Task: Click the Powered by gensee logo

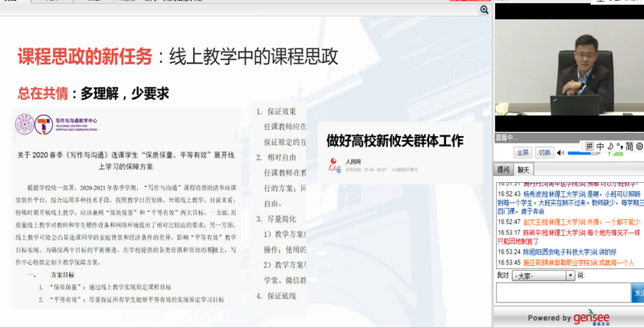Action: click(x=568, y=318)
